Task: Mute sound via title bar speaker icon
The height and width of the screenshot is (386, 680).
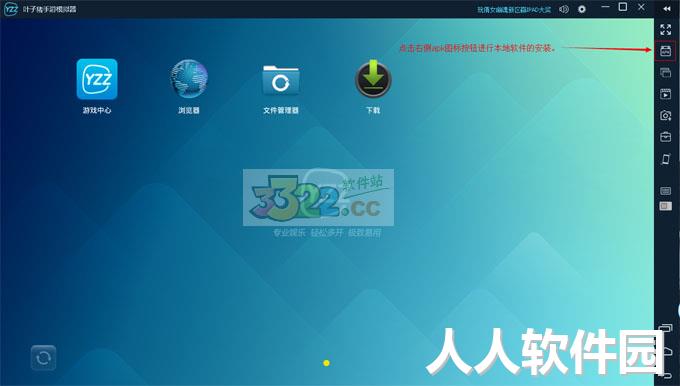Action: [x=563, y=9]
